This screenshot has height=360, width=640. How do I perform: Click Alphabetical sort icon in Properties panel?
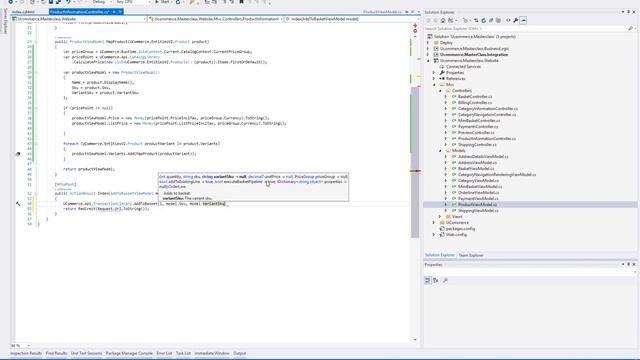(x=436, y=280)
